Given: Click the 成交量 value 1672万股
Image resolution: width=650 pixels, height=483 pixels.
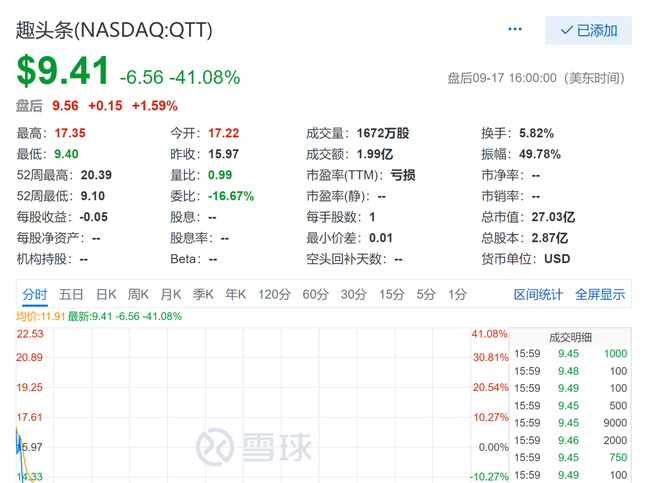Looking at the screenshot, I should tap(383, 133).
